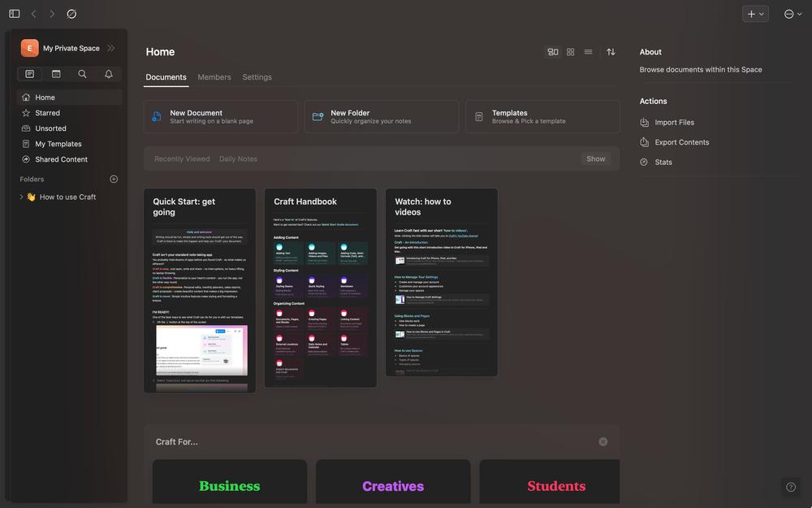Click the Unsorted inbox icon
Screen dimensions: 812x508
[26, 128]
